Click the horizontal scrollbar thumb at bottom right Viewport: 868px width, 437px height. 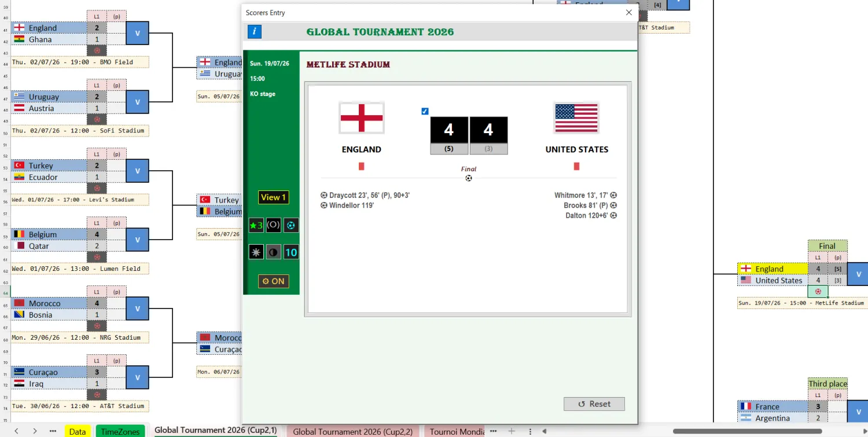[748, 431]
